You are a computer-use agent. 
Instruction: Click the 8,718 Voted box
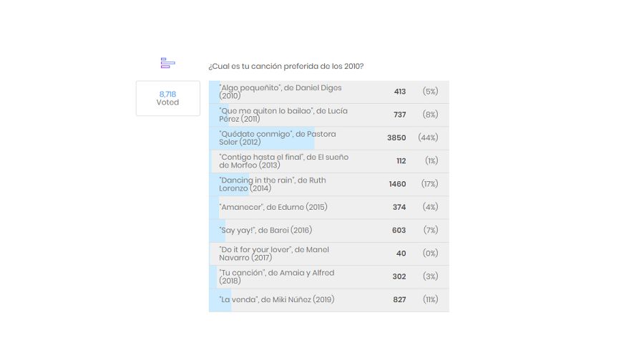167,98
